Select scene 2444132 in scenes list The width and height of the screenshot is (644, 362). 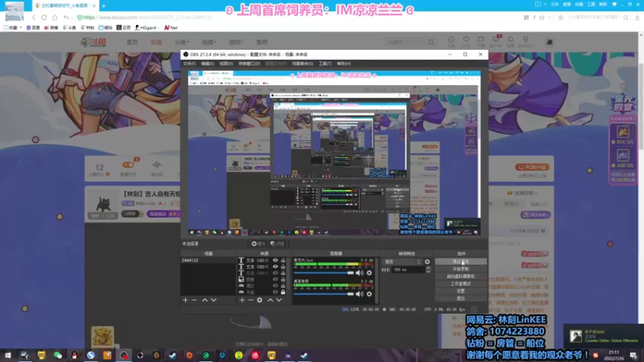[208, 260]
